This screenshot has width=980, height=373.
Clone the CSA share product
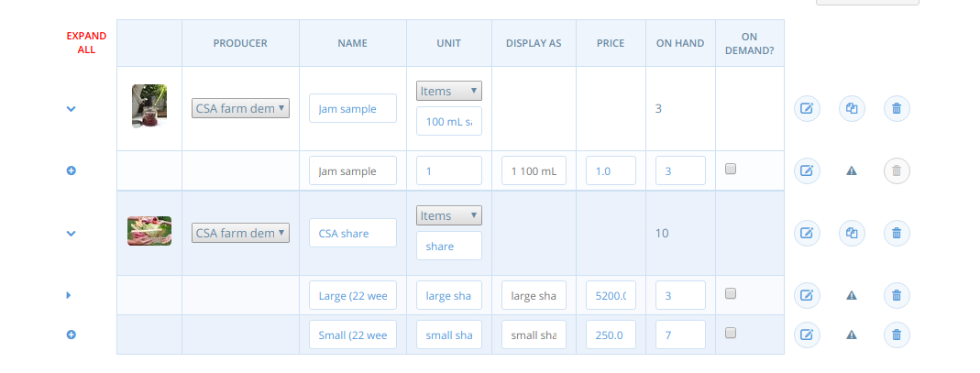pyautogui.click(x=852, y=233)
